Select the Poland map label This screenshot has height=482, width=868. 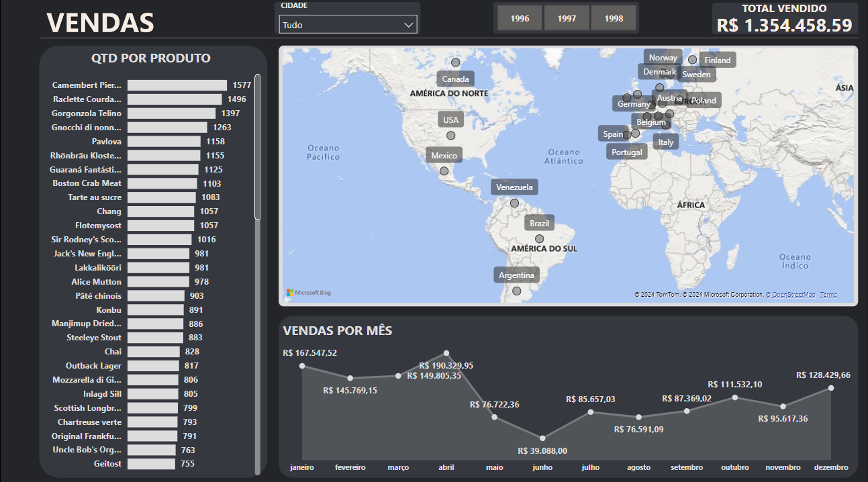point(704,101)
